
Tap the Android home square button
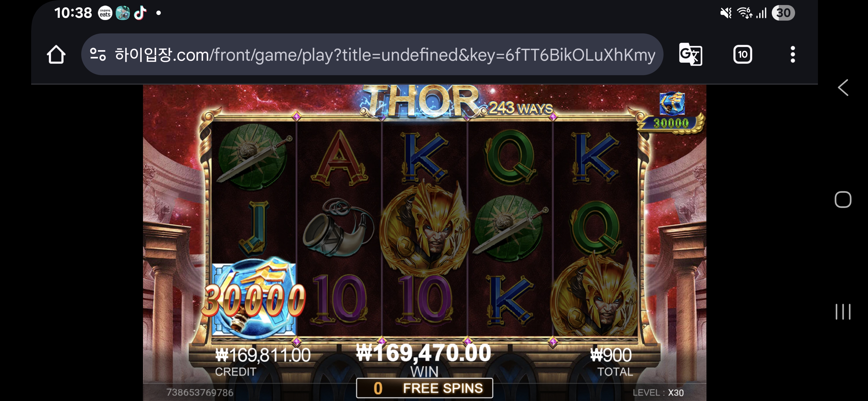click(x=843, y=199)
